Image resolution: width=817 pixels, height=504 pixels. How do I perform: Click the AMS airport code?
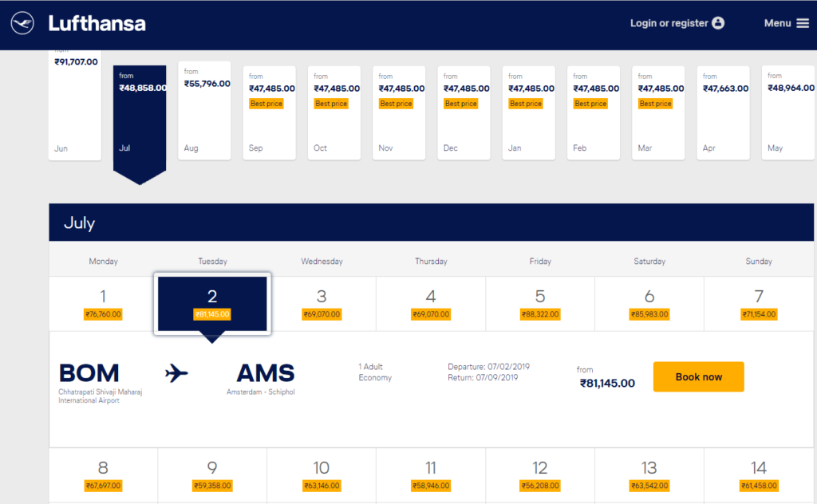(x=266, y=373)
